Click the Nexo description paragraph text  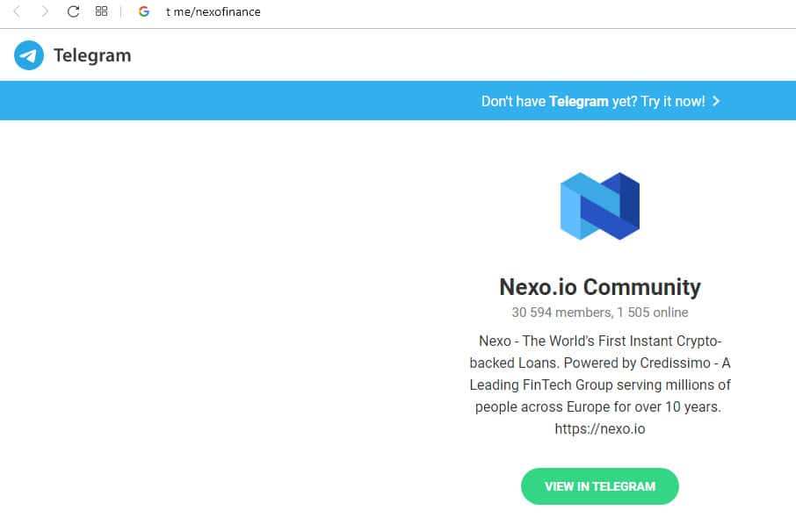pyautogui.click(x=600, y=385)
